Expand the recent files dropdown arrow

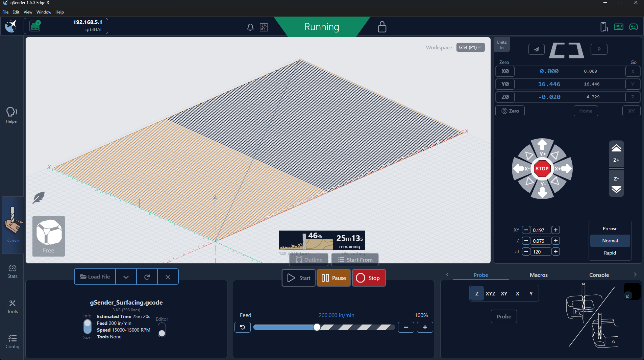coord(126,277)
